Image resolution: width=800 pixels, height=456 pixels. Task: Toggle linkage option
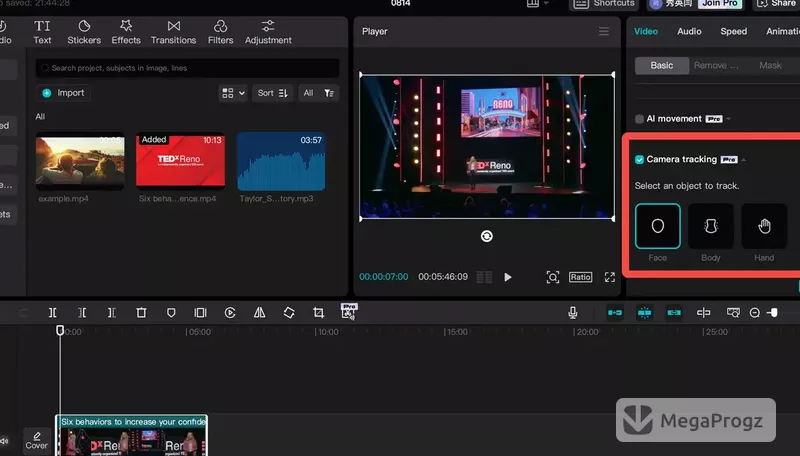pos(674,313)
